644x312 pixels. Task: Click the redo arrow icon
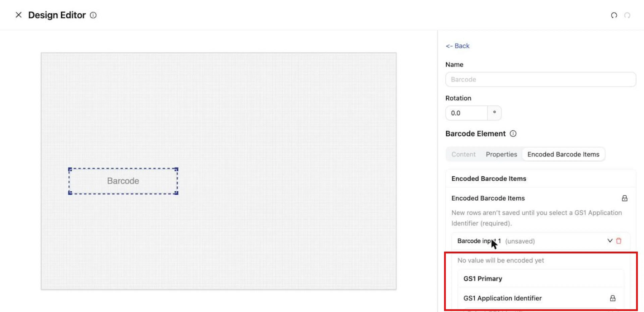[627, 15]
